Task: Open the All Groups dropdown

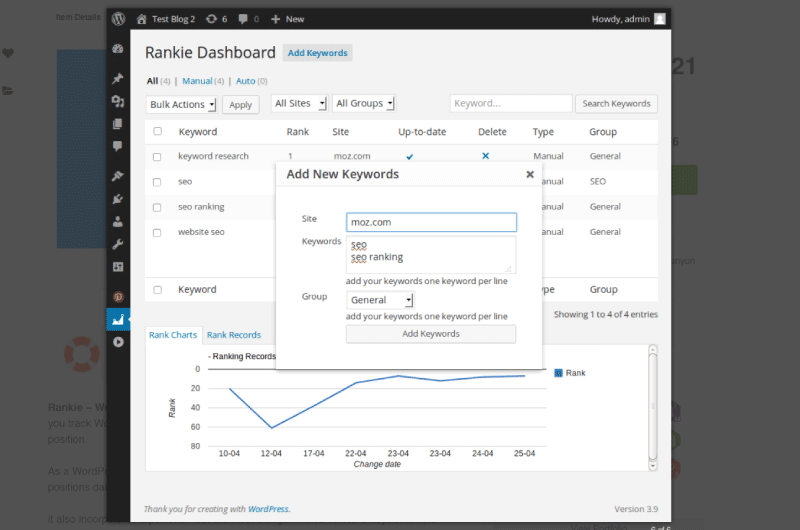Action: click(x=364, y=103)
